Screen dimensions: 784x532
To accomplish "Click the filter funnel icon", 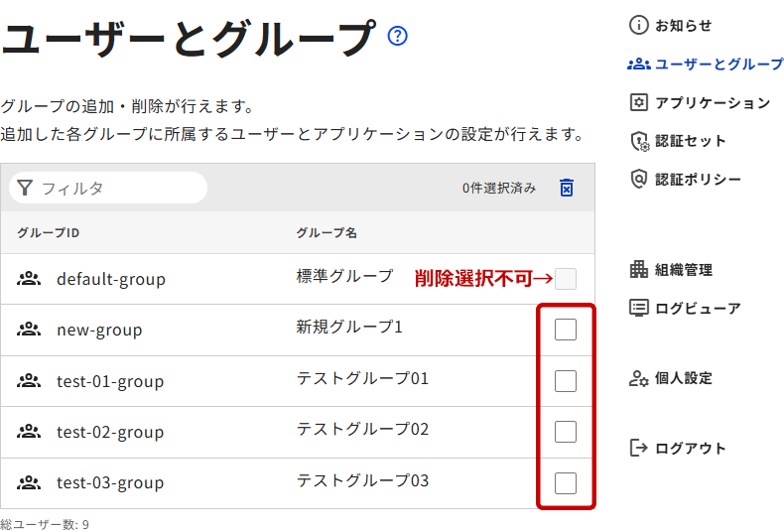I will 25,188.
